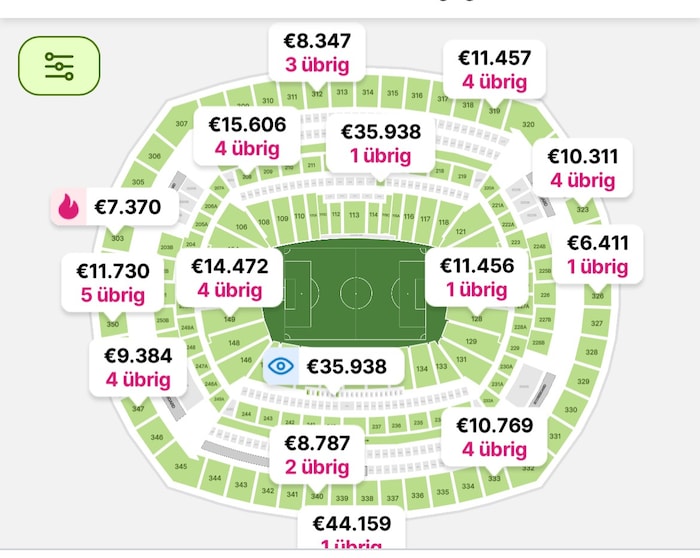The image size is (700, 558).
Task: Choose the €11.457 listing with 4 übrig
Action: 494,69
